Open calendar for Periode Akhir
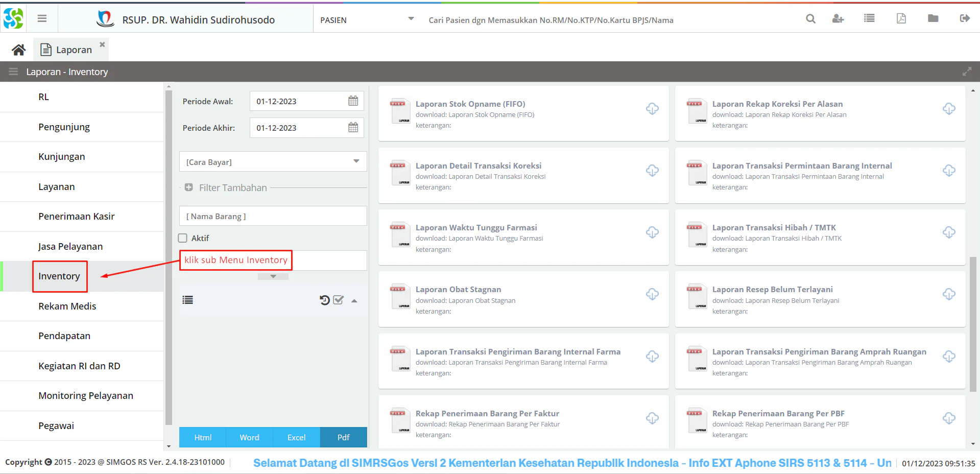980x474 pixels. coord(353,127)
